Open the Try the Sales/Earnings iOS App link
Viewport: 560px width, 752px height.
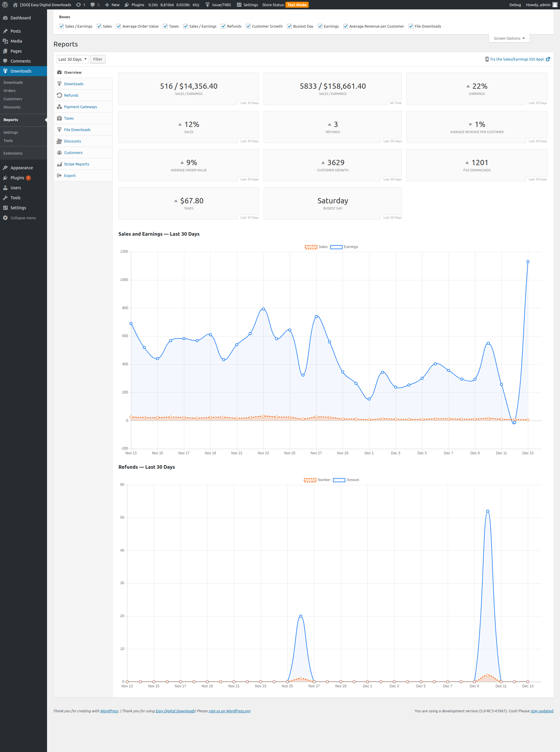pos(516,59)
